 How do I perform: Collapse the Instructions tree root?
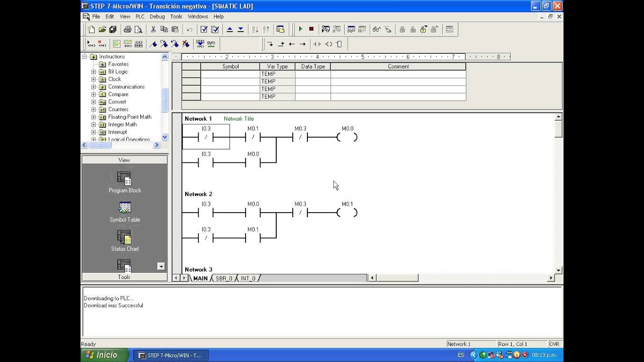pos(85,57)
